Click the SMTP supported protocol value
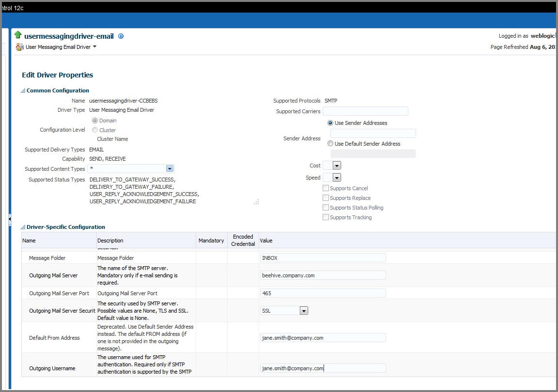The width and height of the screenshot is (558, 392). (x=331, y=101)
